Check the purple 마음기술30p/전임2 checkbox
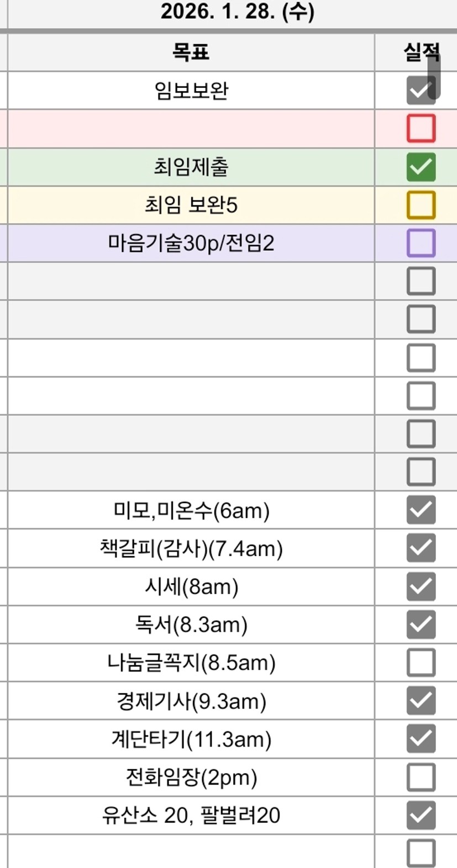 [x=421, y=243]
